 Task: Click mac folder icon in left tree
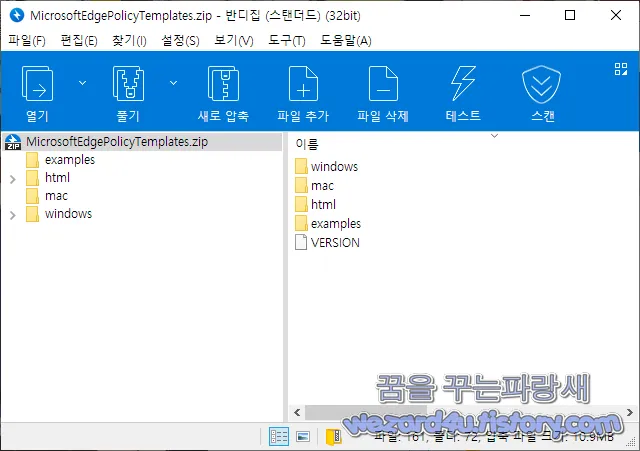tap(32, 196)
